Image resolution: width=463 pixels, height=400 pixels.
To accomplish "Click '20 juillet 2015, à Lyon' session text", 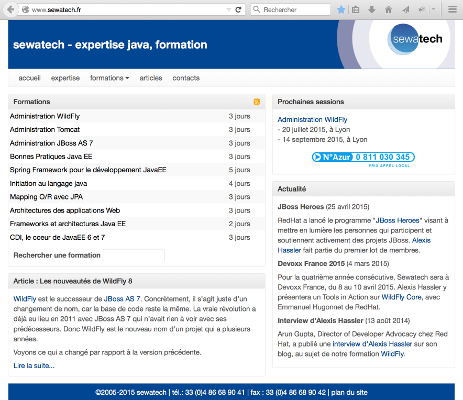I will [x=316, y=130].
